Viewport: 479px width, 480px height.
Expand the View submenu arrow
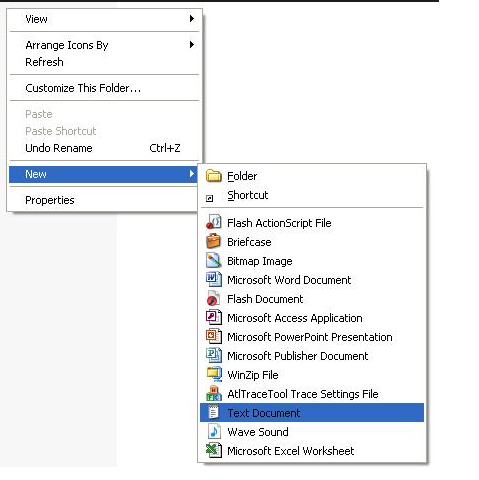[192, 19]
